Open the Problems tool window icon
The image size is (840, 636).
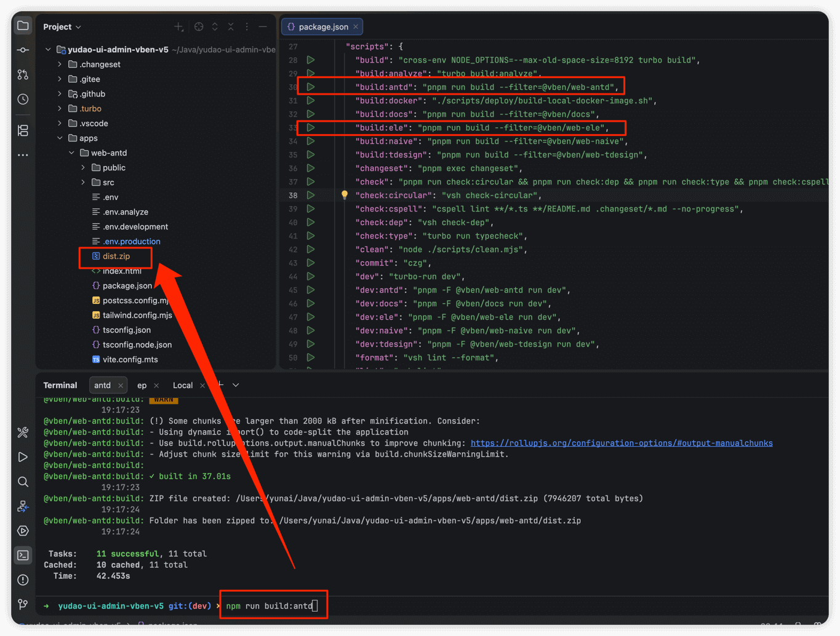tap(23, 580)
